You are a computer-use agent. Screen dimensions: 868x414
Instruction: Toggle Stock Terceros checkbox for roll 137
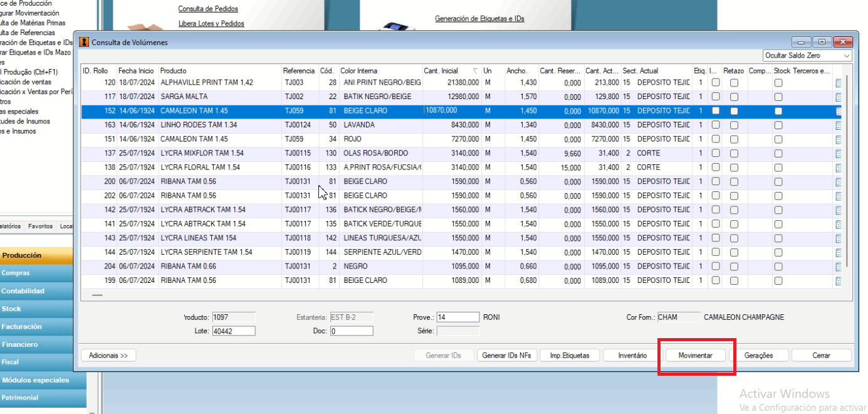click(x=778, y=154)
